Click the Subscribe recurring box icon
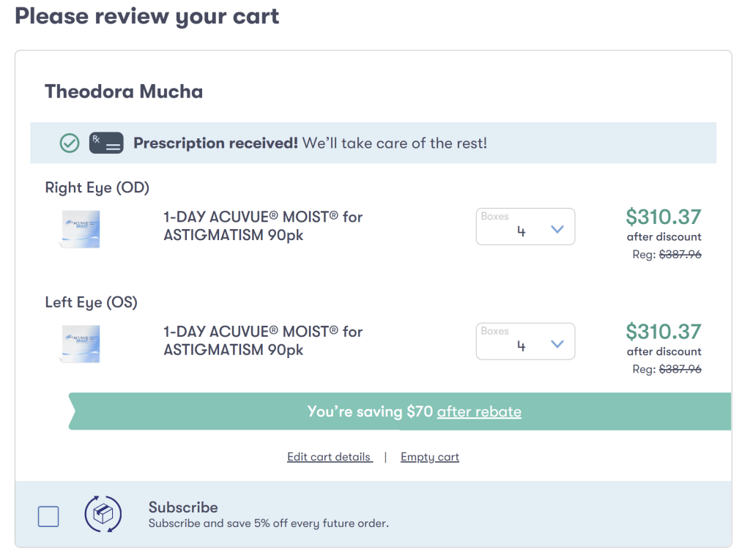This screenshot has height=560, width=750. 103,515
